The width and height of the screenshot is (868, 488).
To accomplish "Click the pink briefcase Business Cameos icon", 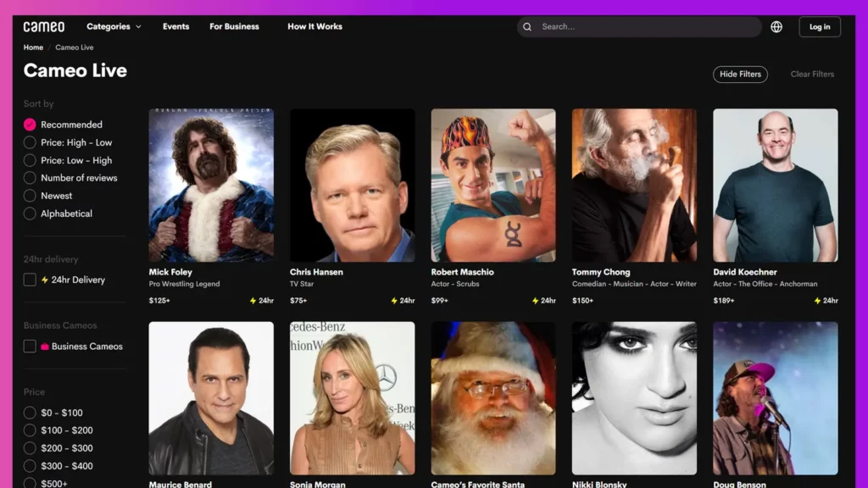I will tap(45, 347).
